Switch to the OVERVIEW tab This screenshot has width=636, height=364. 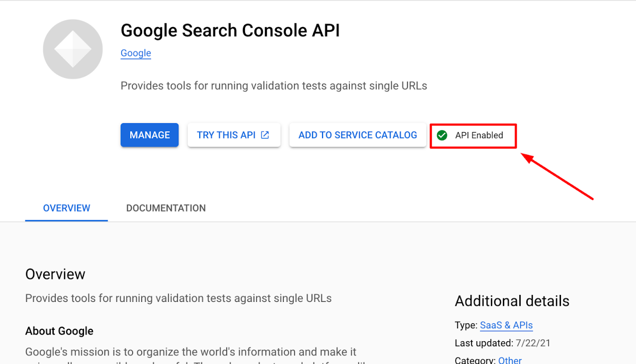[x=67, y=208]
